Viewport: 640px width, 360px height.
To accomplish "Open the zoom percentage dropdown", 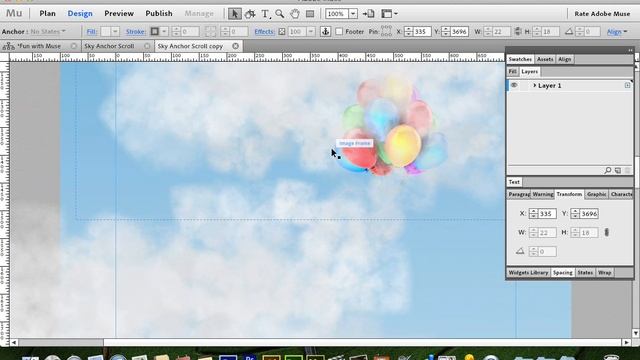I will [353, 14].
